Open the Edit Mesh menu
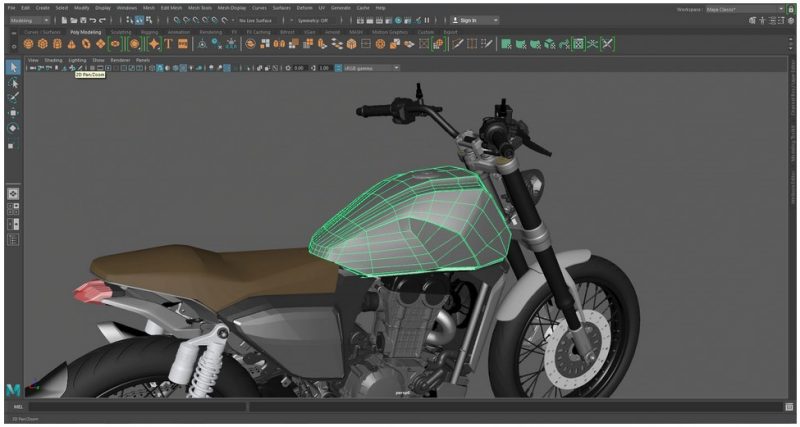The image size is (800, 427). (171, 8)
